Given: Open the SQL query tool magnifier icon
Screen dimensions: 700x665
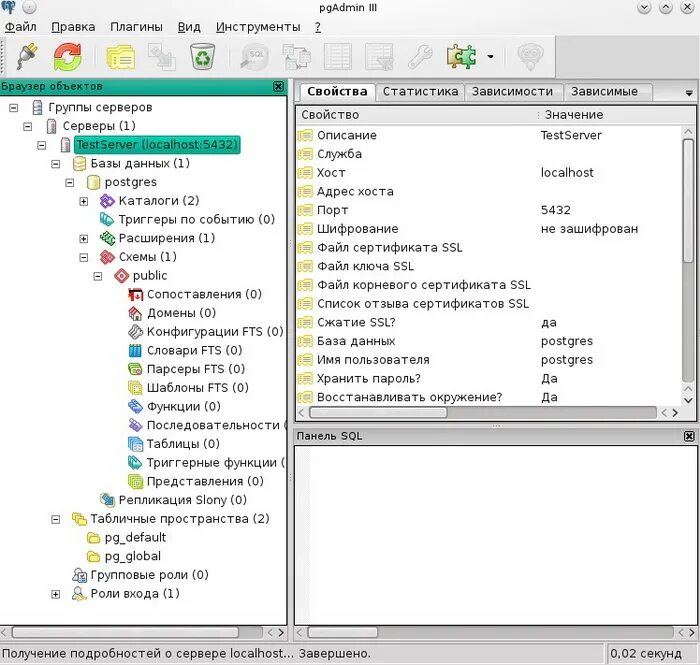Looking at the screenshot, I should (x=254, y=57).
